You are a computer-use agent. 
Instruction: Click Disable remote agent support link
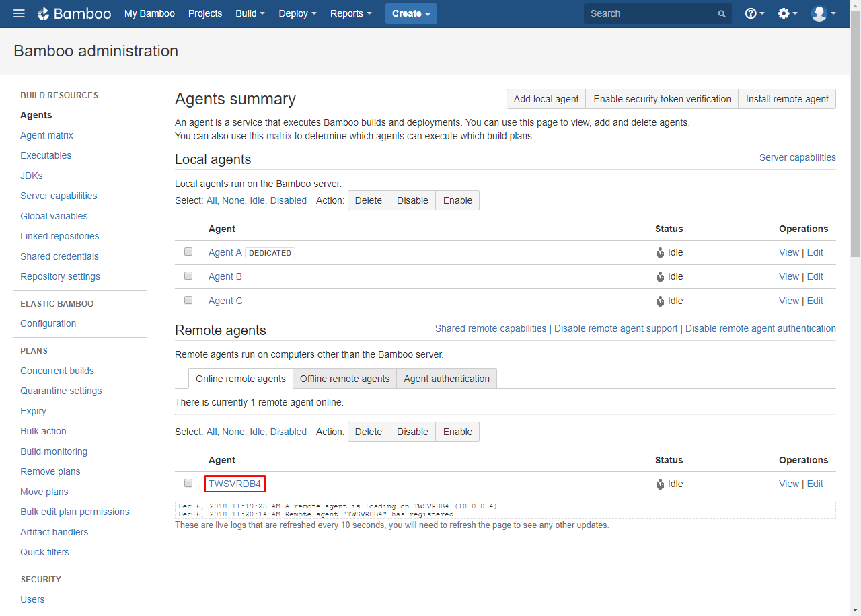click(x=616, y=328)
